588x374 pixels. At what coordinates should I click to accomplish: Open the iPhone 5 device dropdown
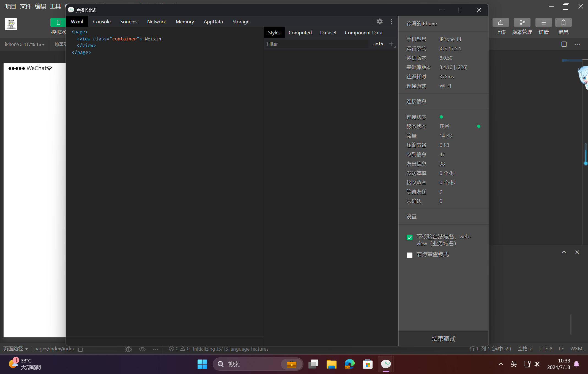[x=24, y=44]
